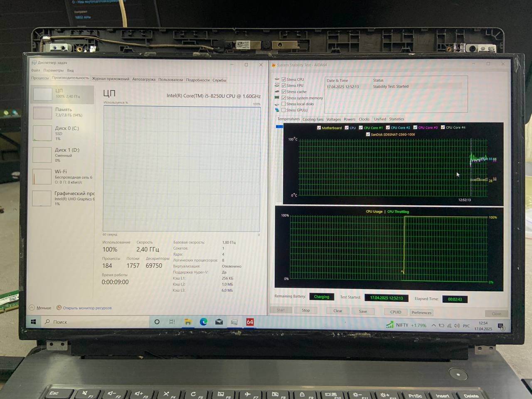Viewport: 532px width, 399px height.
Task: Open the notification center icon
Action: tap(500, 326)
